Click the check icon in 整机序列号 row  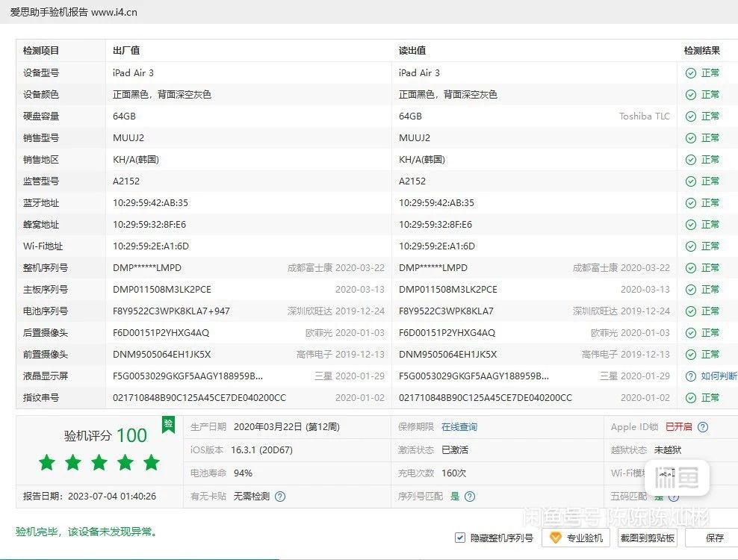coord(690,268)
